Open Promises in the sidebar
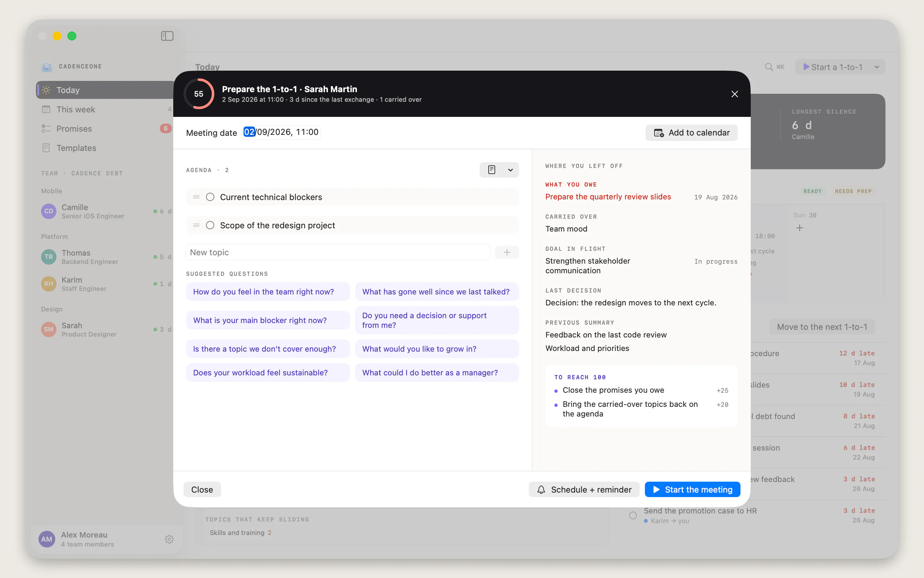 (105, 129)
